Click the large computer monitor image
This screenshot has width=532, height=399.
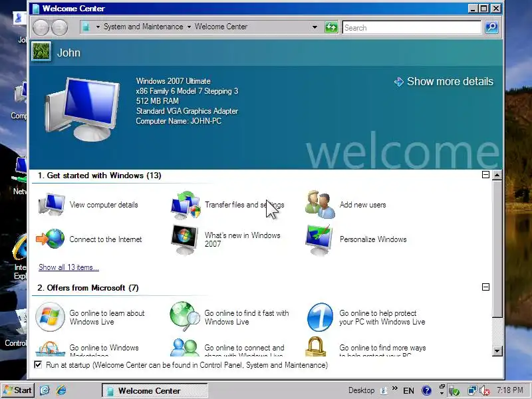[82, 109]
